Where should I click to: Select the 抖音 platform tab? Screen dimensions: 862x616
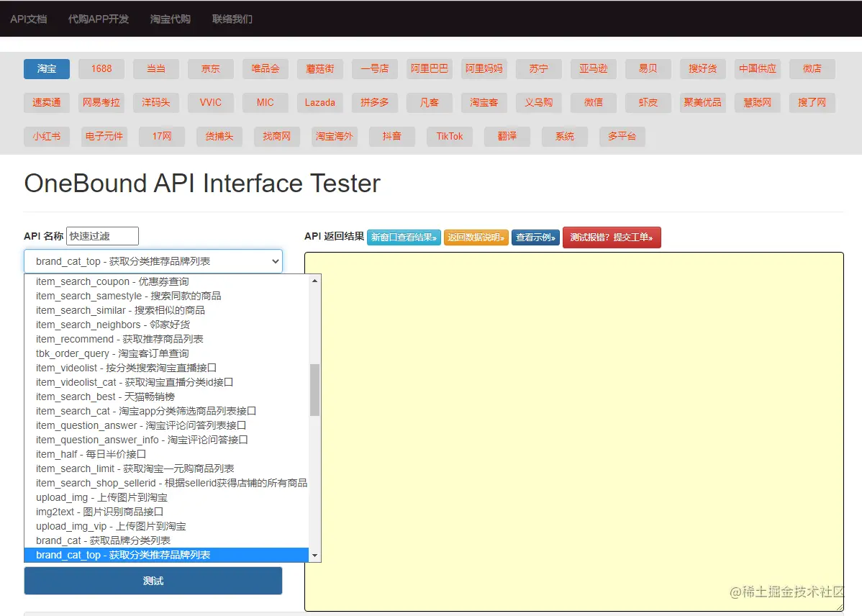click(392, 137)
